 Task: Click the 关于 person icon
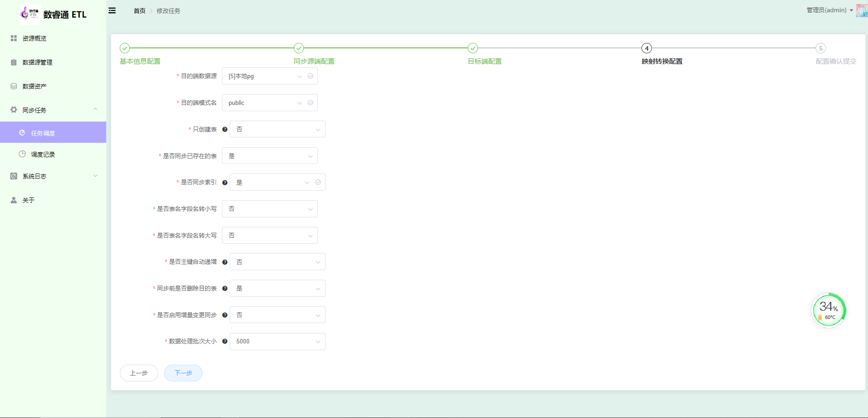[14, 200]
